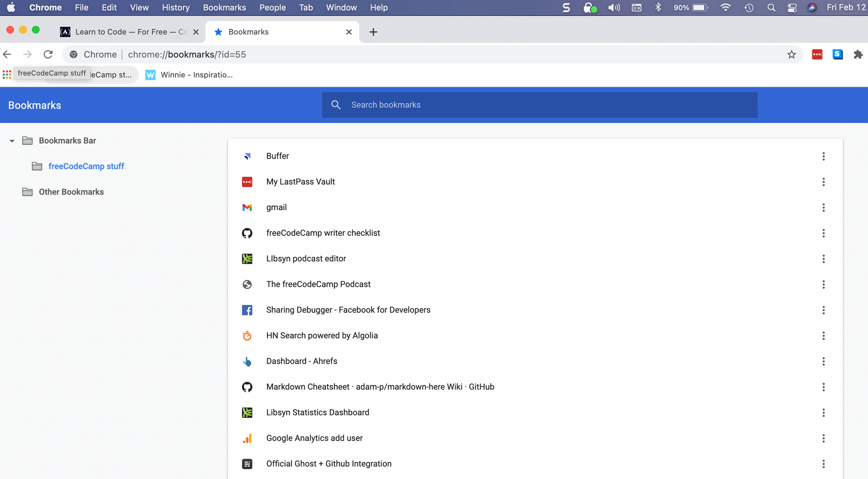
Task: Click the LastPass extension icon in toolbar
Action: tap(817, 54)
